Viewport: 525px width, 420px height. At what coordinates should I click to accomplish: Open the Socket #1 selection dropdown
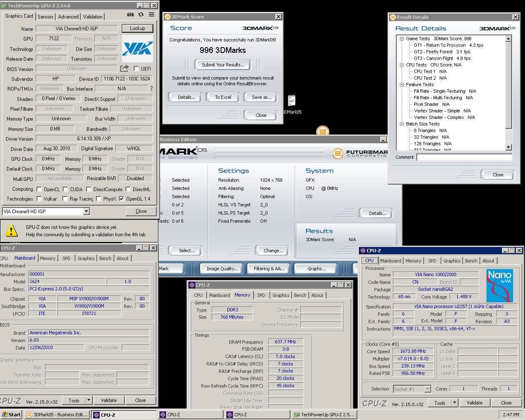tap(428, 389)
